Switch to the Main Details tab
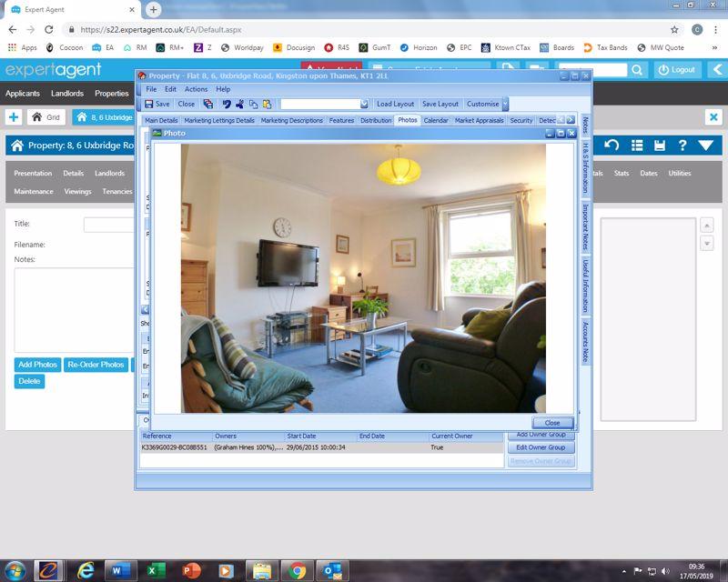This screenshot has width=728, height=582. pyautogui.click(x=161, y=120)
